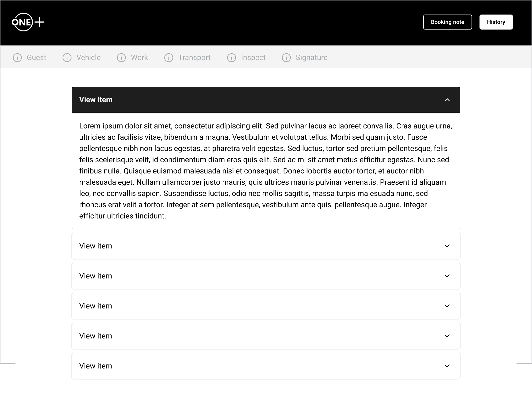Viewport: 532px width, 398px height.
Task: Click the info icon beside Vehicle
Action: (x=67, y=58)
